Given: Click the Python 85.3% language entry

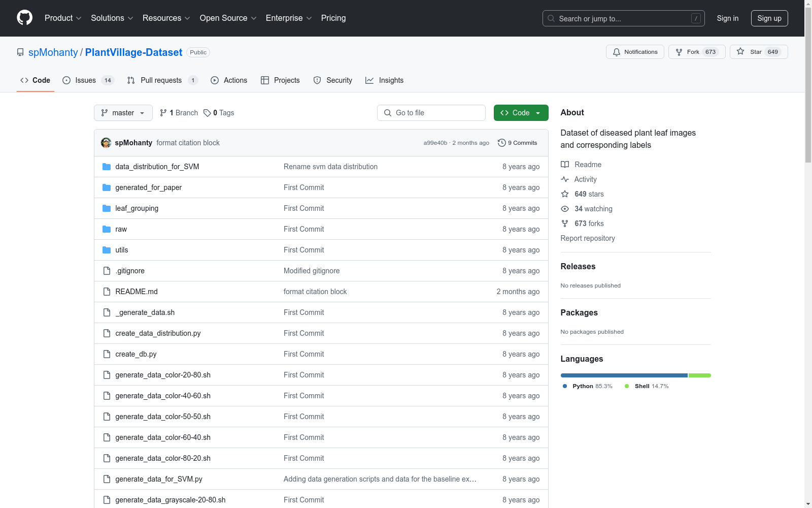Looking at the screenshot, I should pyautogui.click(x=588, y=386).
